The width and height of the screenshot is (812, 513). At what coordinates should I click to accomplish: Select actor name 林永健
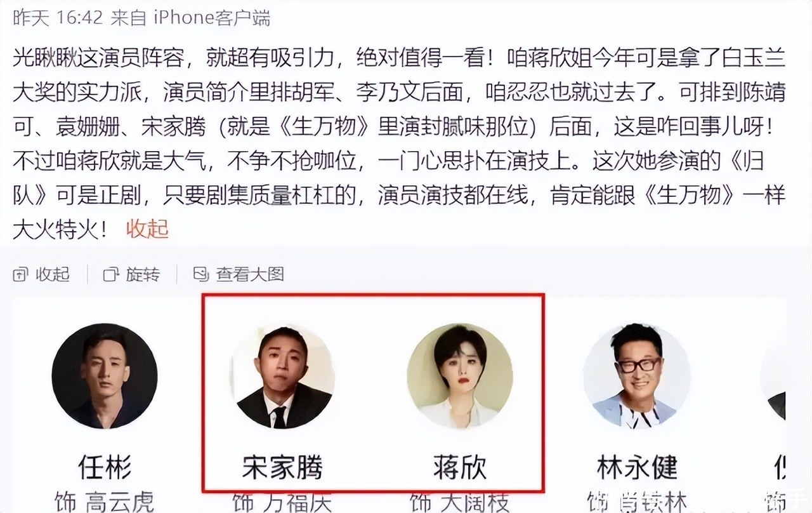coord(637,468)
